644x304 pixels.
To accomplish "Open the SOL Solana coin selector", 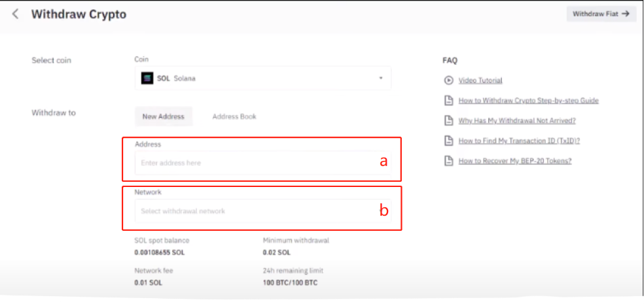I will tap(263, 78).
